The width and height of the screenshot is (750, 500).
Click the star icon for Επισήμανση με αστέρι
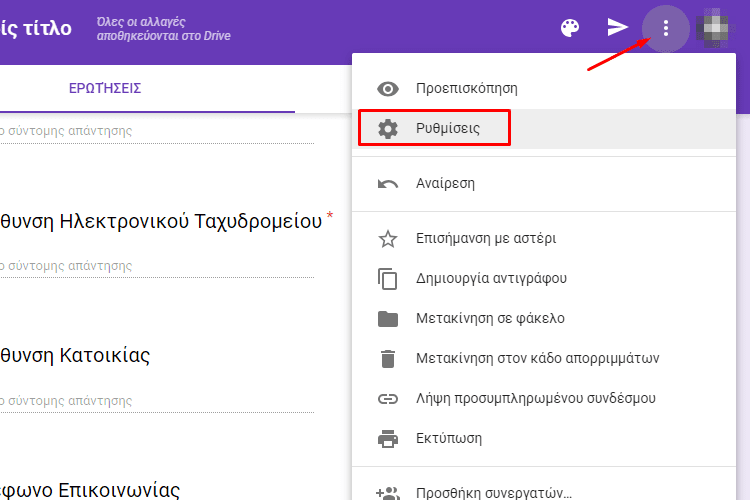point(387,239)
